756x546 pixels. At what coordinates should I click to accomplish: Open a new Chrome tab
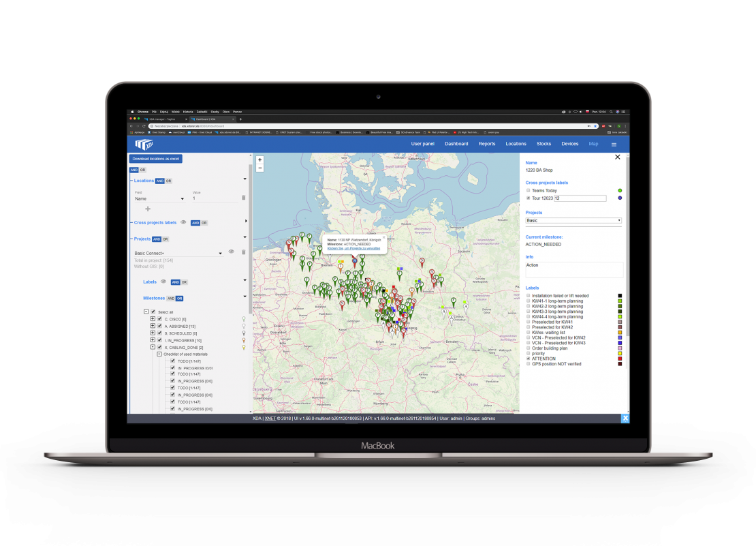(x=240, y=119)
